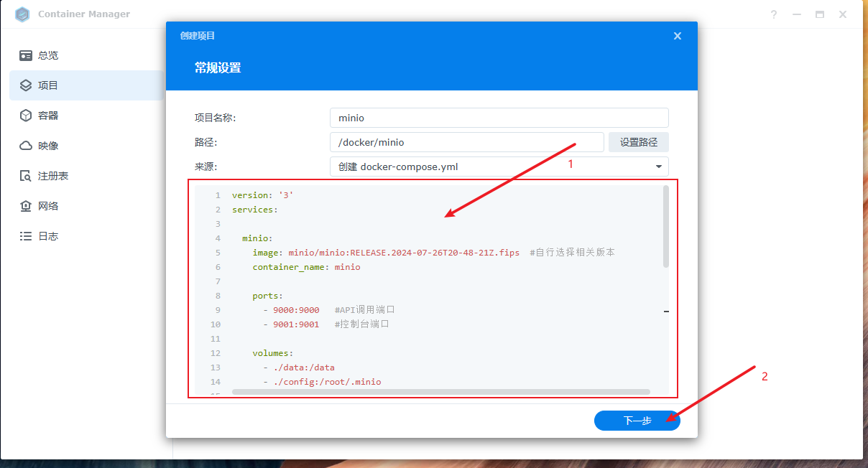Open the 总览 overview icon in sidebar

[26, 55]
